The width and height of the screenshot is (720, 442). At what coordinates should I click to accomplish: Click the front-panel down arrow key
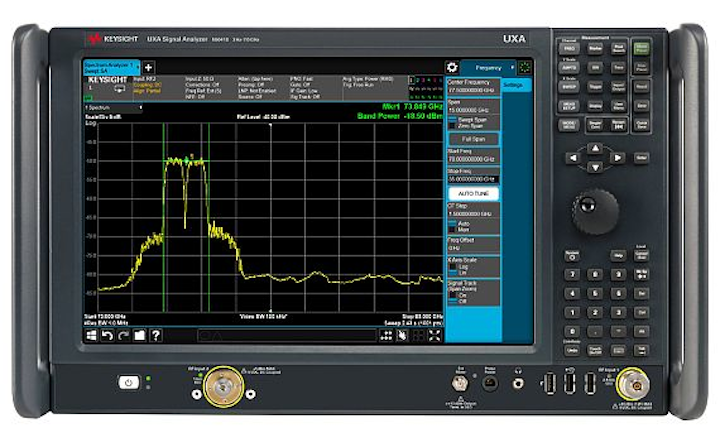click(x=595, y=167)
